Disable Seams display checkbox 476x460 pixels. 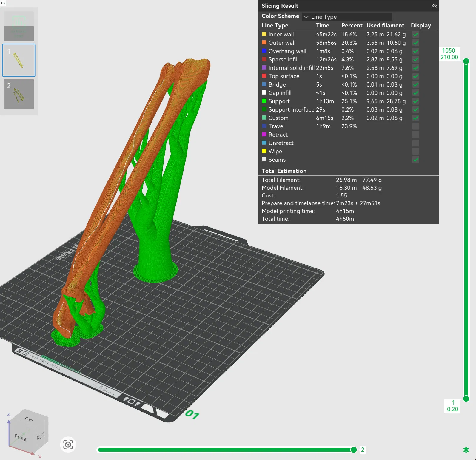(x=416, y=160)
